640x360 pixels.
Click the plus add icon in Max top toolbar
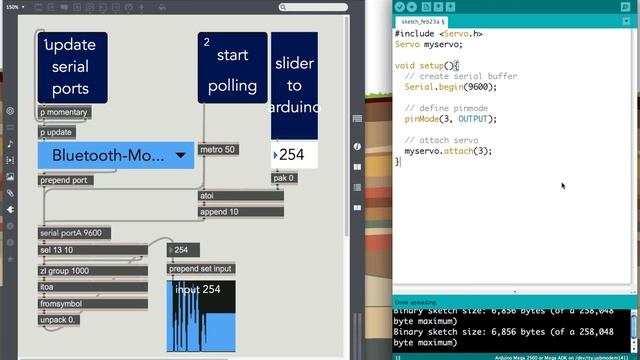pos(142,7)
